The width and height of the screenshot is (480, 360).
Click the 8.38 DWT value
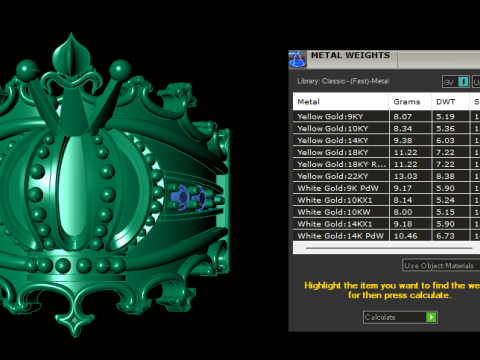pyautogui.click(x=445, y=176)
